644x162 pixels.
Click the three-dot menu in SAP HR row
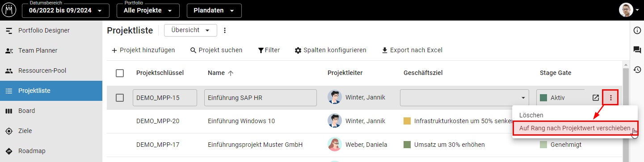610,98
